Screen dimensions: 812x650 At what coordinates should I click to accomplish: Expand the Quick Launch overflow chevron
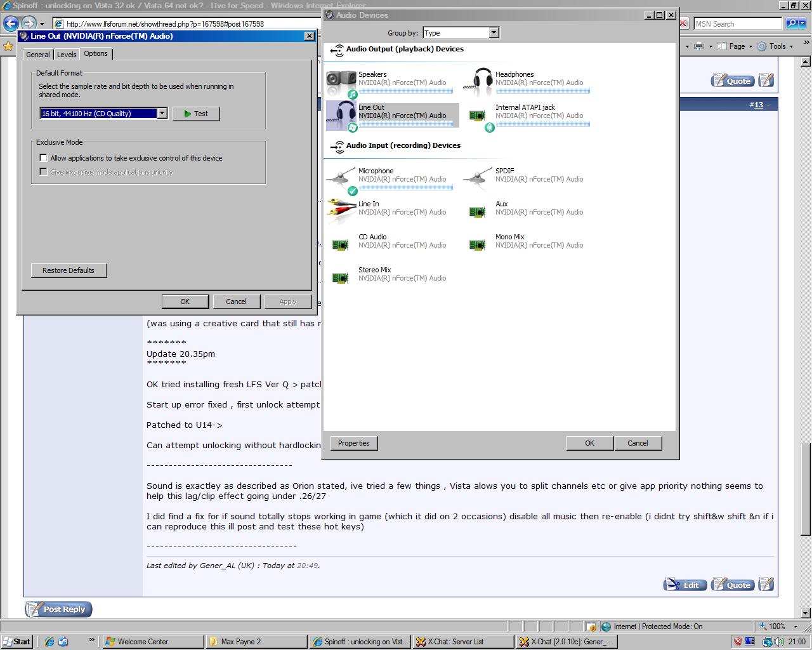[91, 640]
